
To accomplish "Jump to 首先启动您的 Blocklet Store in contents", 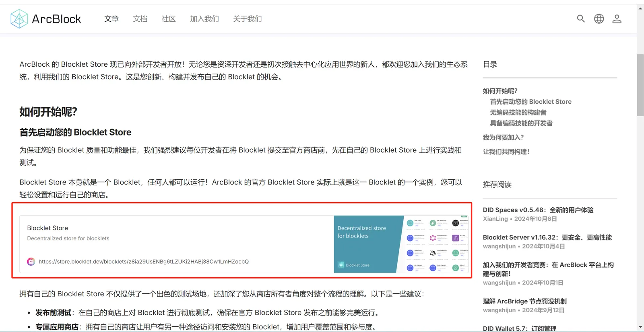I will [x=531, y=102].
